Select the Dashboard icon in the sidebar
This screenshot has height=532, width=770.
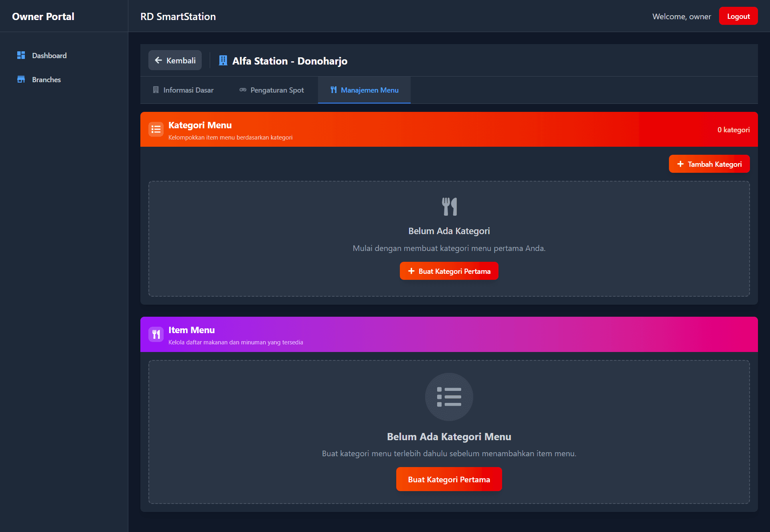(21, 55)
